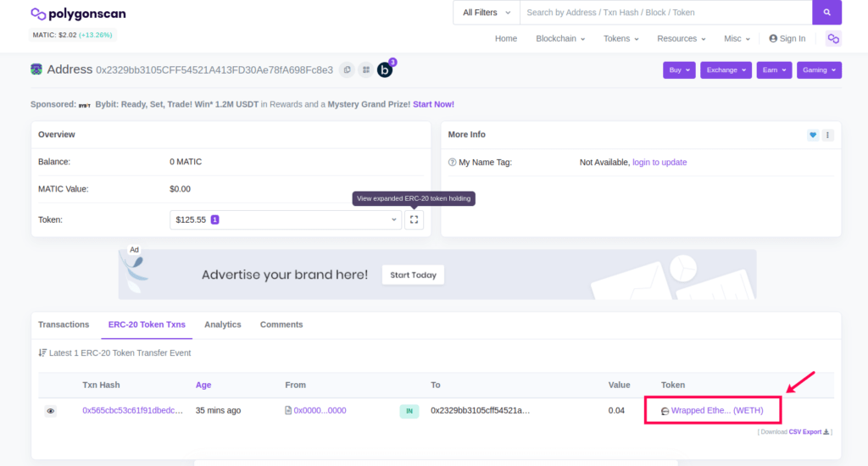This screenshot has width=868, height=466.
Task: Click the IN direction badge
Action: (409, 411)
